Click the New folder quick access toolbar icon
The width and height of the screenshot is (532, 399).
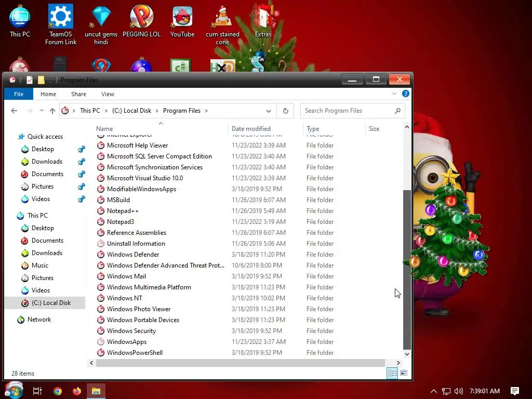tap(41, 80)
